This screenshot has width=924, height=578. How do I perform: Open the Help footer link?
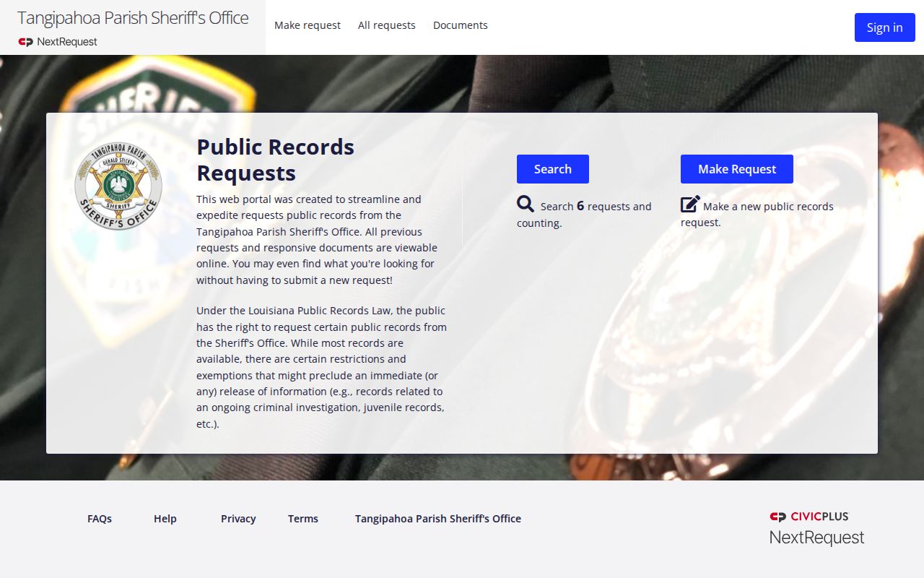coord(165,519)
